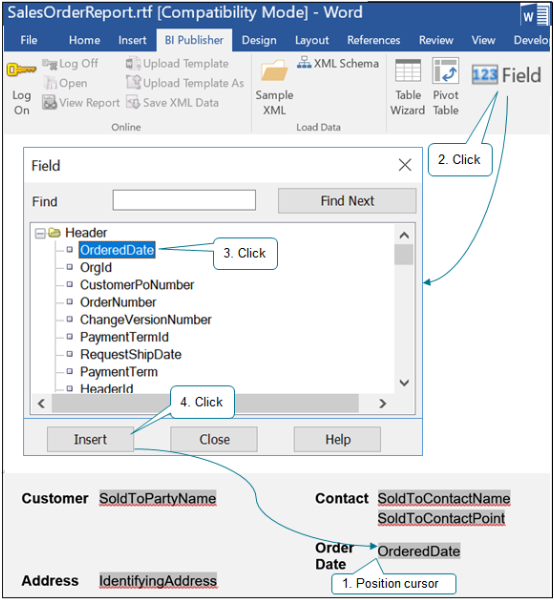Click the Find Next button

tap(347, 201)
